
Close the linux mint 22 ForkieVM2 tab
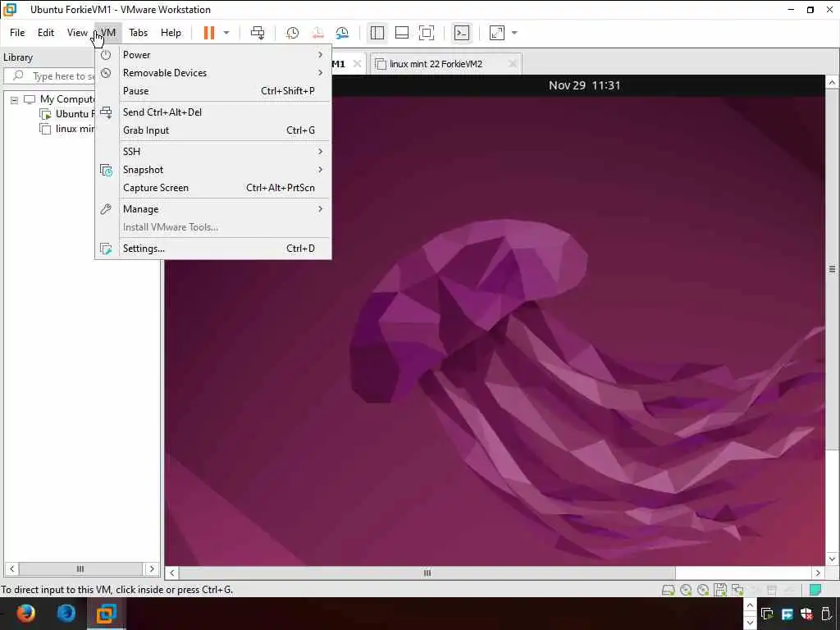[513, 64]
